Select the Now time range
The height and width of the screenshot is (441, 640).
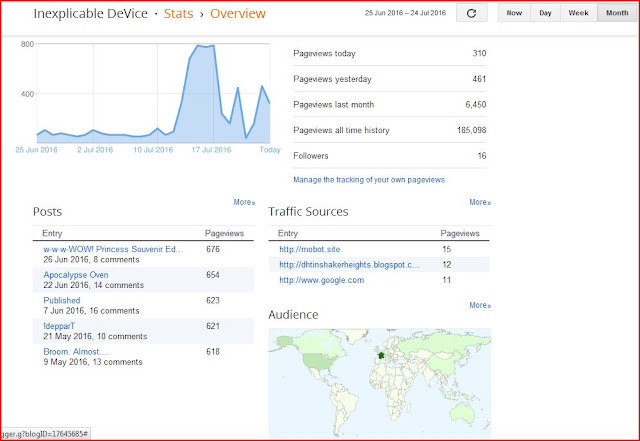coord(514,13)
